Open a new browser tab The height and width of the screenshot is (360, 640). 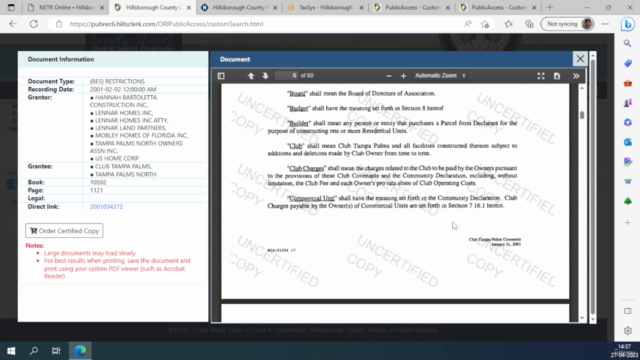549,7
